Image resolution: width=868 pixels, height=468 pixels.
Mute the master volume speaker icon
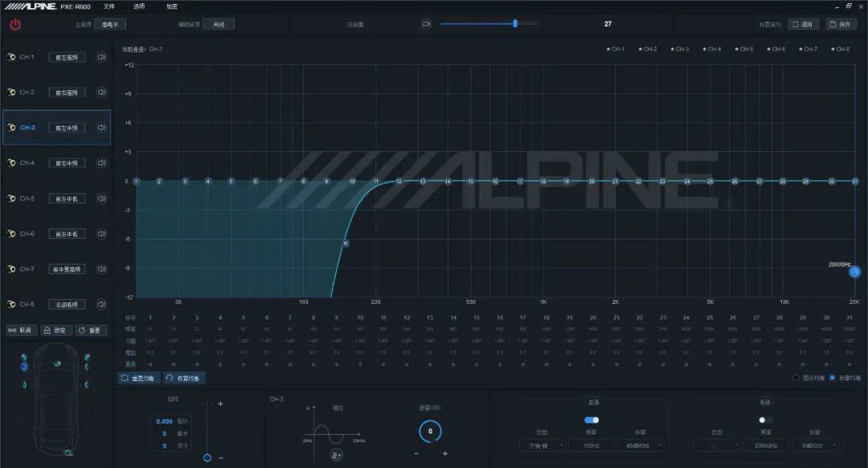(x=426, y=24)
